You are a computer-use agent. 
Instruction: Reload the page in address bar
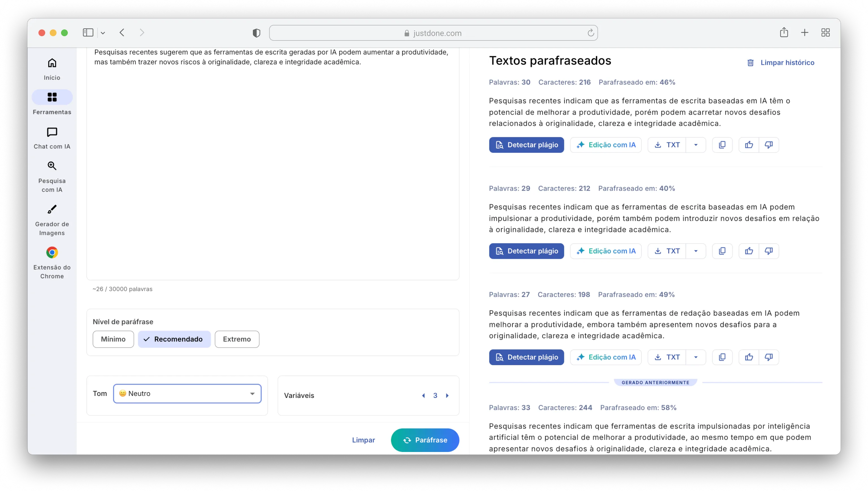[x=590, y=33]
